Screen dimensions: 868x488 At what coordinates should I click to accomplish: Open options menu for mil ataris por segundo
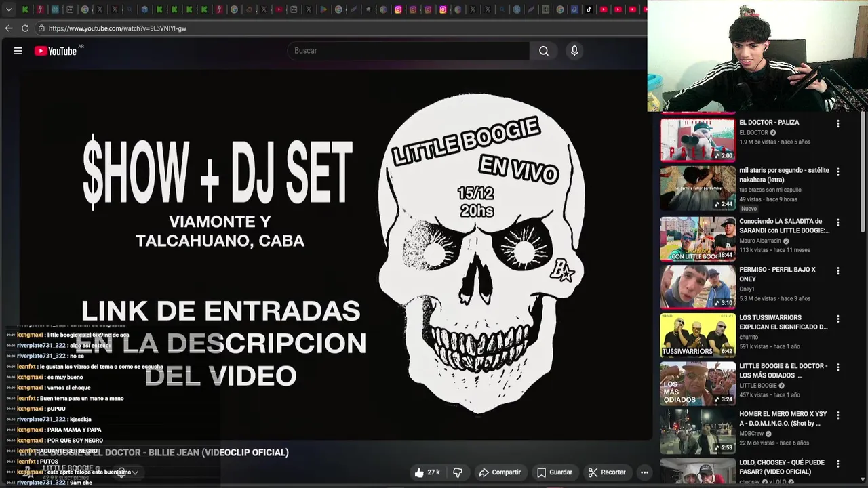838,172
